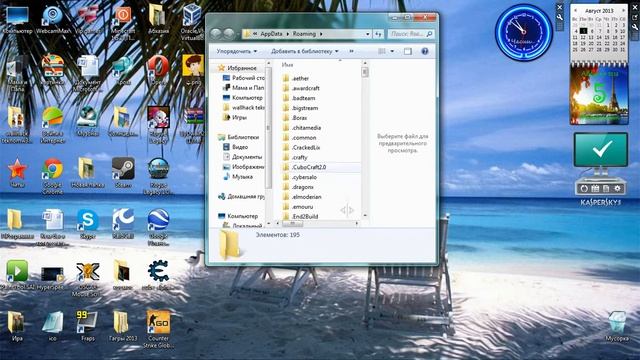Viewport: 640px width, 360px height.
Task: Change the folder view mode icon
Action: pos(382,51)
